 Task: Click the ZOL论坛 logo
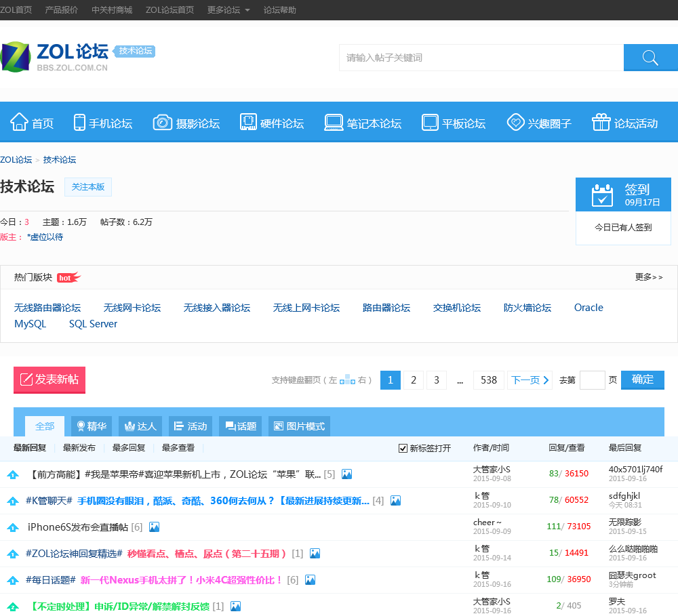[x=54, y=57]
